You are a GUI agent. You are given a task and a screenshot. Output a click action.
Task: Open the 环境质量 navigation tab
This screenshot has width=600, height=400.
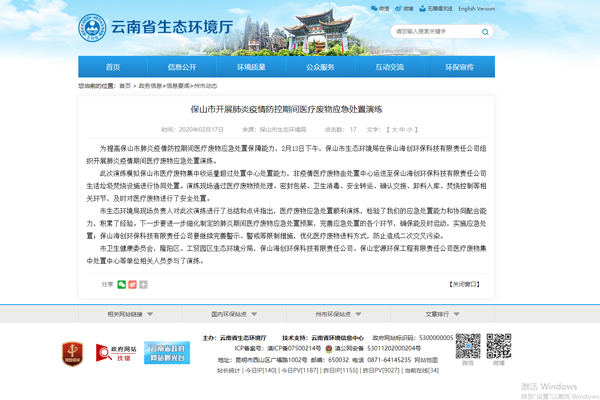[251, 67]
